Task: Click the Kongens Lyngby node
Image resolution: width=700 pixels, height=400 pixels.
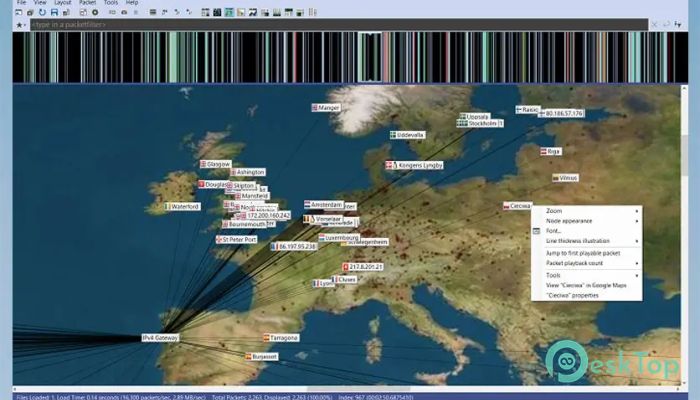Action: (x=415, y=165)
